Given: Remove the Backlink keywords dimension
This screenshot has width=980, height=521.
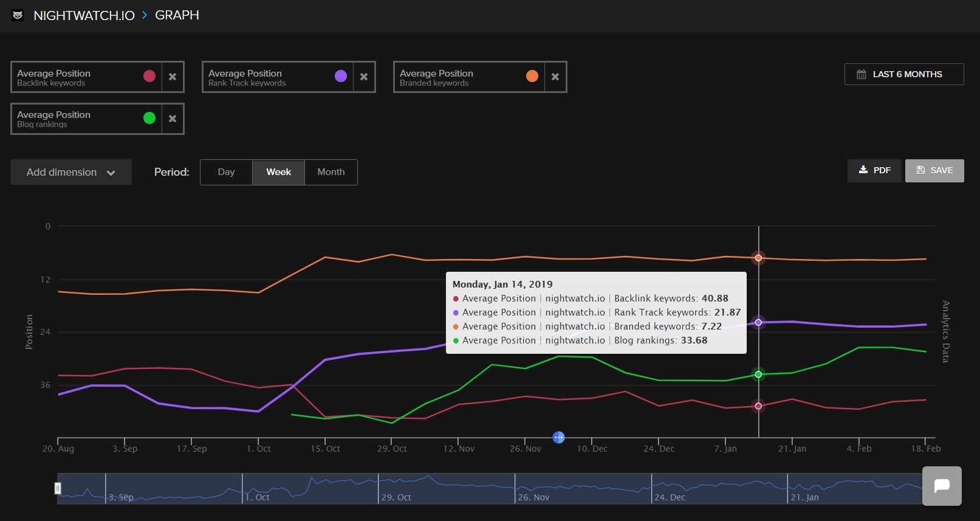Looking at the screenshot, I should coord(173,77).
